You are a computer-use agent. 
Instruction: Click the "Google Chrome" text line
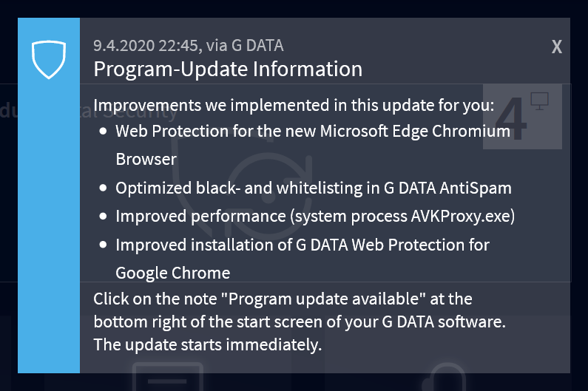coord(172,273)
